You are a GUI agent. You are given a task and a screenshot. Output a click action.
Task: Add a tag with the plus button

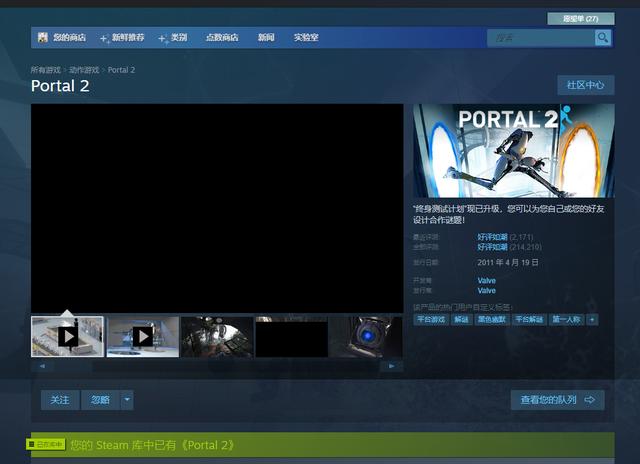592,319
